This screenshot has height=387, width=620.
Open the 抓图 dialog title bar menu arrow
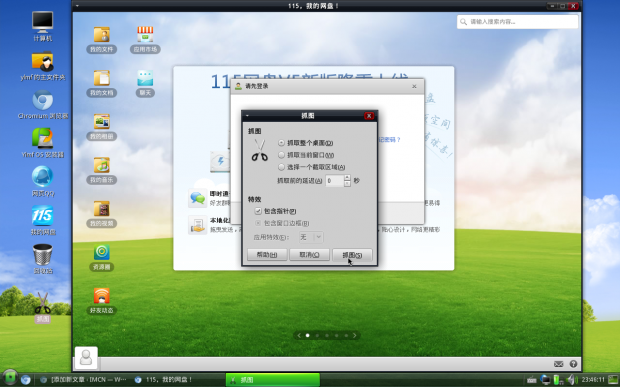[x=248, y=115]
